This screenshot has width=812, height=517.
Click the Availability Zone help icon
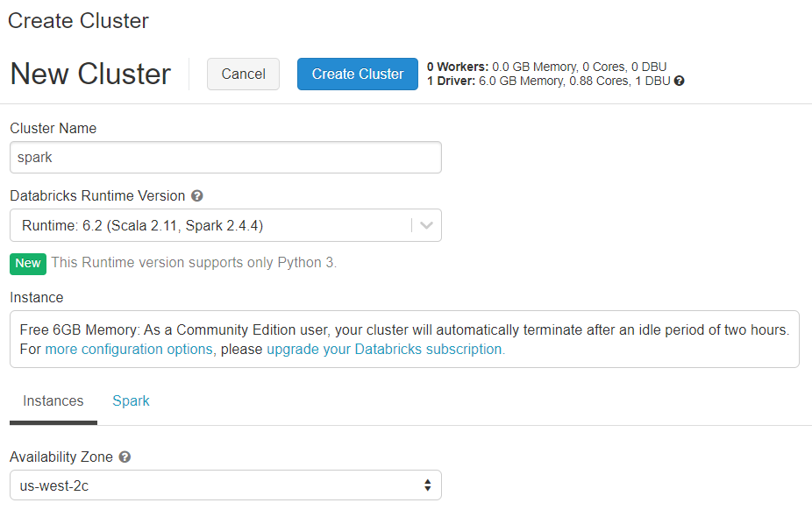[x=125, y=457]
